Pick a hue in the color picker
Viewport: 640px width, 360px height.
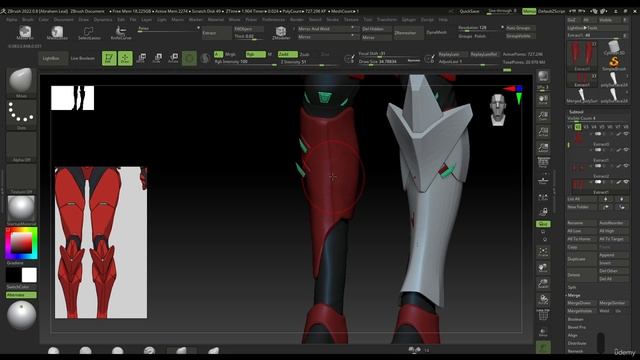pos(21,243)
